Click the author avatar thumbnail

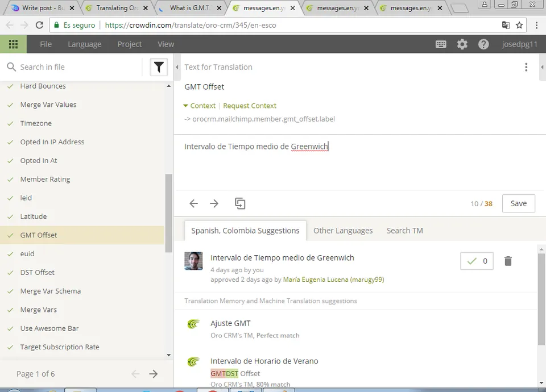point(193,261)
